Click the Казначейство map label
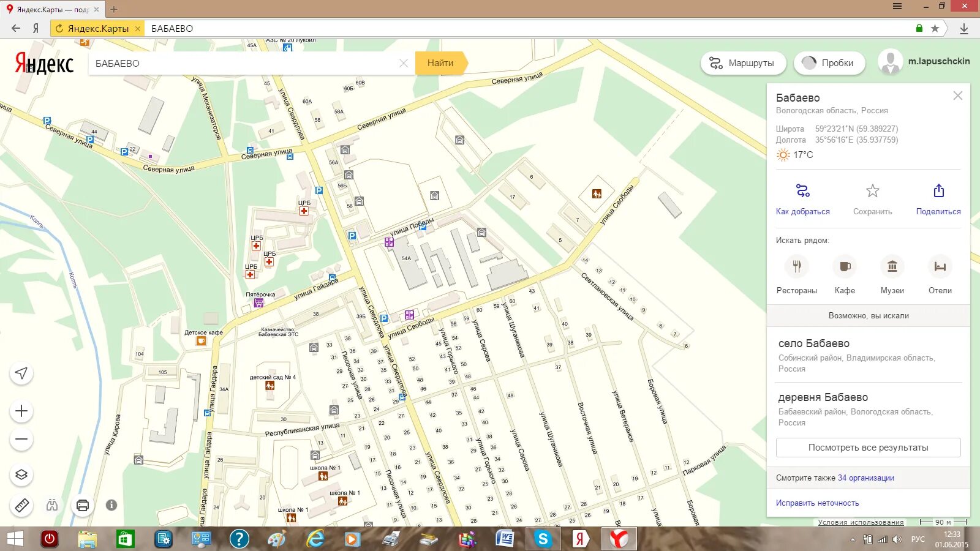The width and height of the screenshot is (980, 551). pyautogui.click(x=278, y=332)
